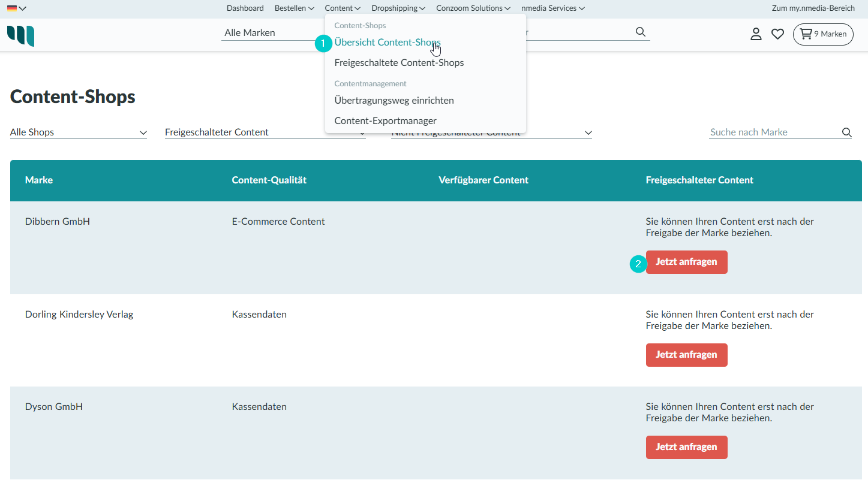Click the Marke column header
This screenshot has width=868, height=483.
39,180
